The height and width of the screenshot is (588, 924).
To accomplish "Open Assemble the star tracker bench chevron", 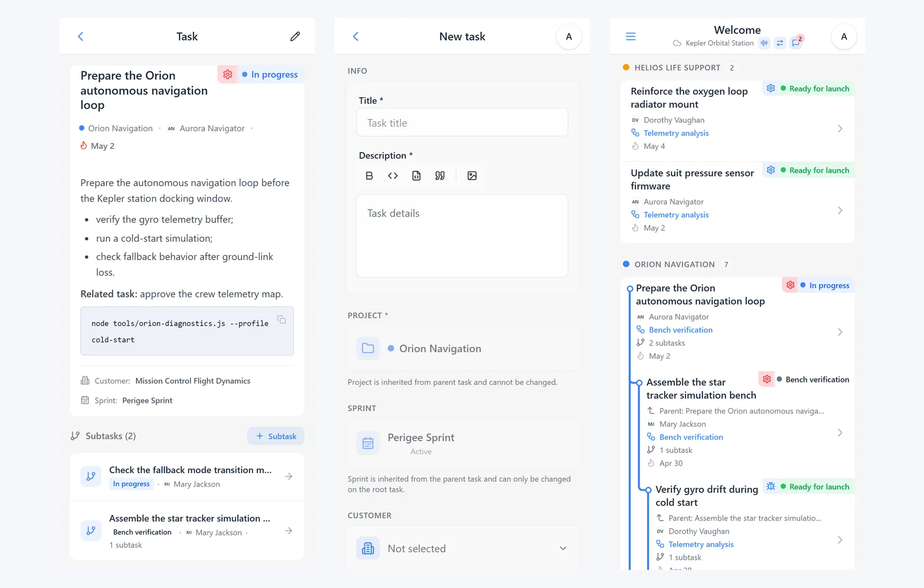I will coord(840,433).
